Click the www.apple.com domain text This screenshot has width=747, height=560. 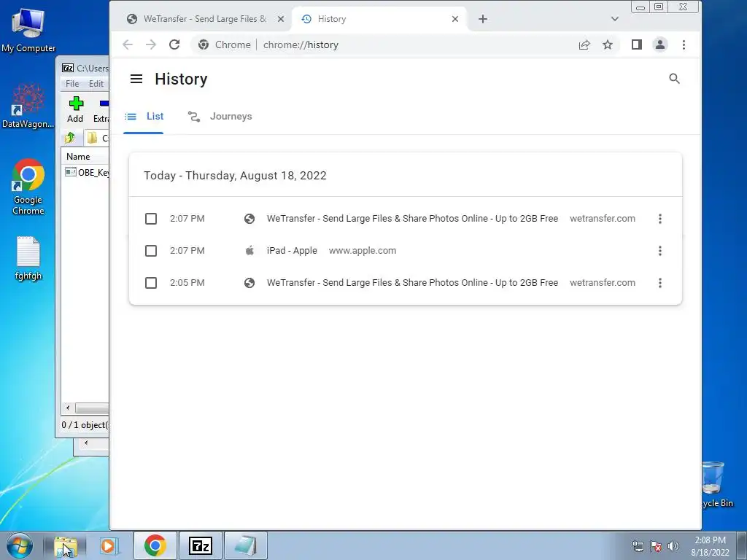point(362,251)
